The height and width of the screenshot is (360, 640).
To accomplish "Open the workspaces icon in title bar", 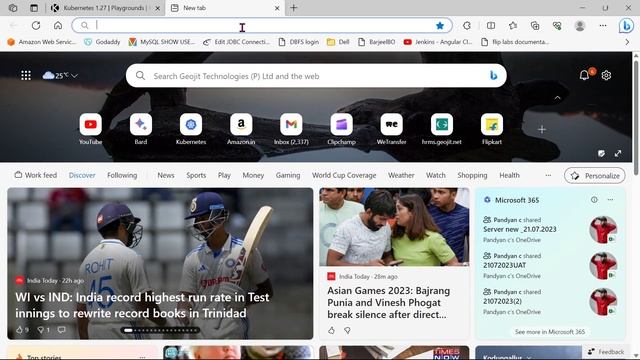I will (13, 8).
